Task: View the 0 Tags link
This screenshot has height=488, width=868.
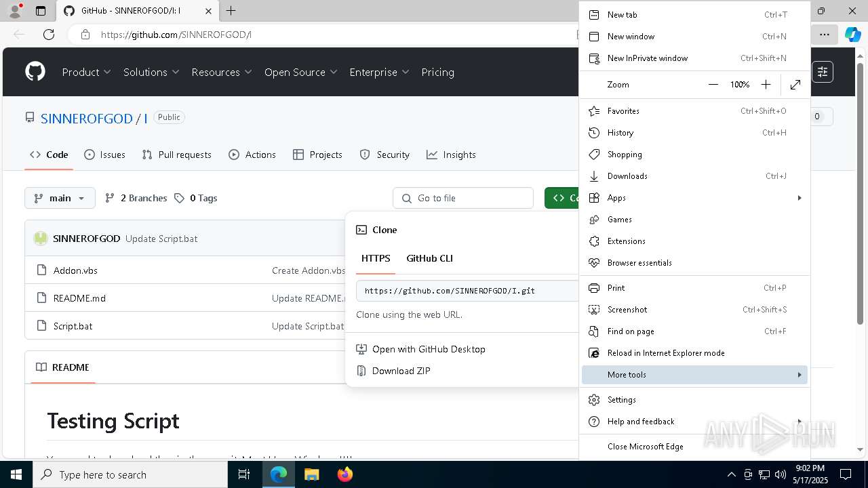Action: [x=195, y=198]
